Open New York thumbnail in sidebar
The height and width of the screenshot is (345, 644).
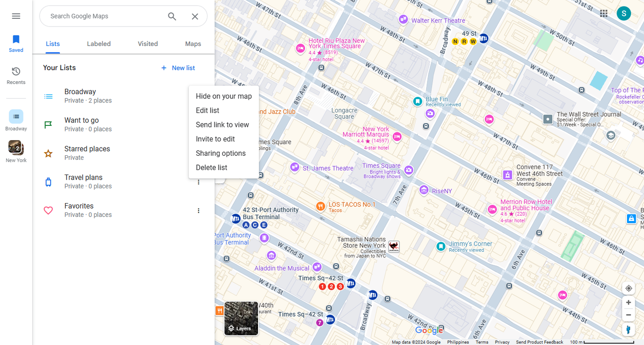(16, 152)
